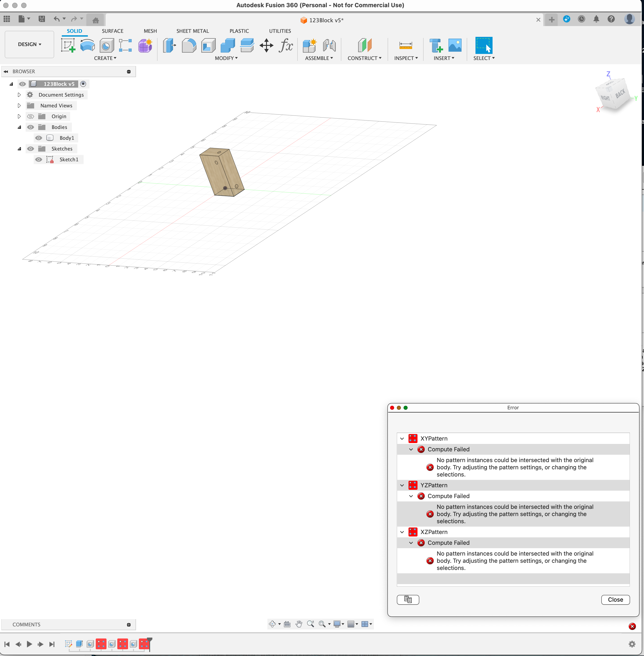The height and width of the screenshot is (656, 644).
Task: Click the Change Parameters fx icon
Action: (285, 45)
